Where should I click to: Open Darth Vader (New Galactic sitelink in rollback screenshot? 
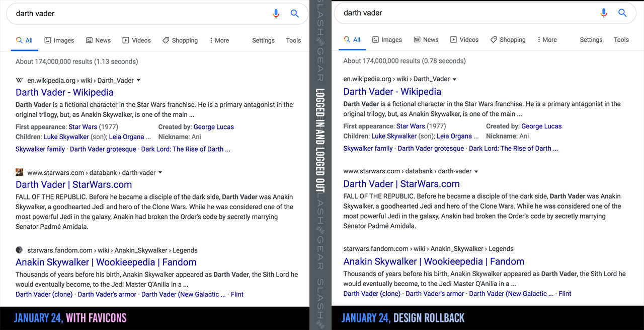coord(511,294)
